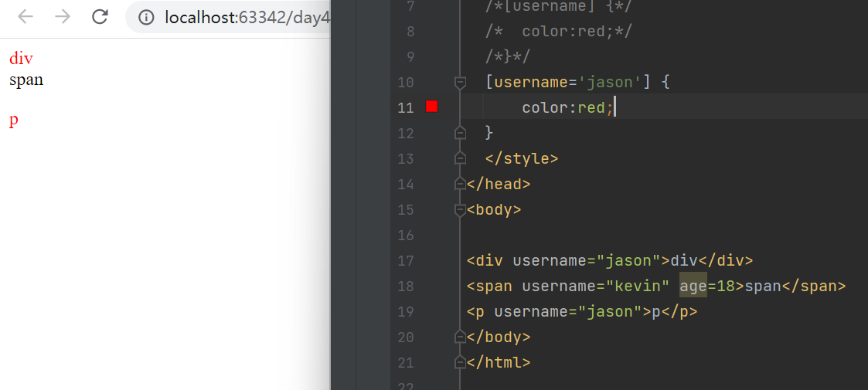The width and height of the screenshot is (868, 390).
Task: Click the [username='jason'] selector text
Action: (568, 83)
